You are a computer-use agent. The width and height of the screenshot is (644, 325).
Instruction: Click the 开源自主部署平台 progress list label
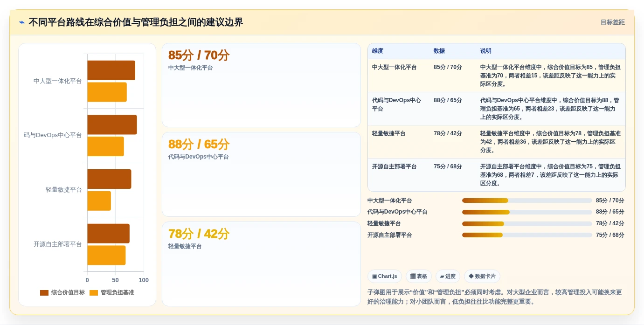click(390, 235)
